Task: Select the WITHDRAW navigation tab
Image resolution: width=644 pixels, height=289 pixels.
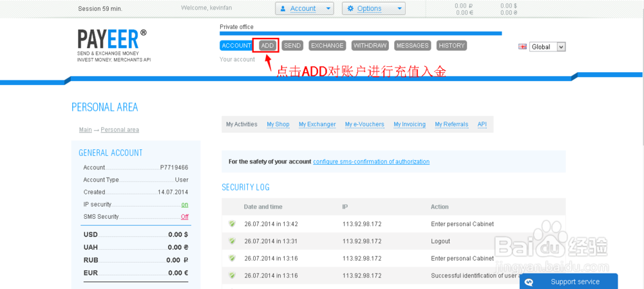Action: click(370, 46)
